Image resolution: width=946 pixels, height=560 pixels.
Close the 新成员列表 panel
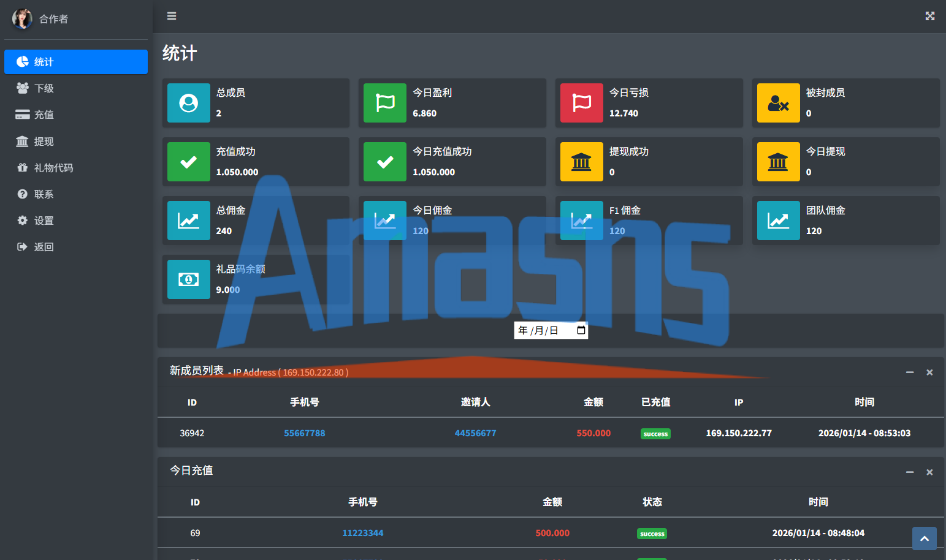[x=929, y=373]
